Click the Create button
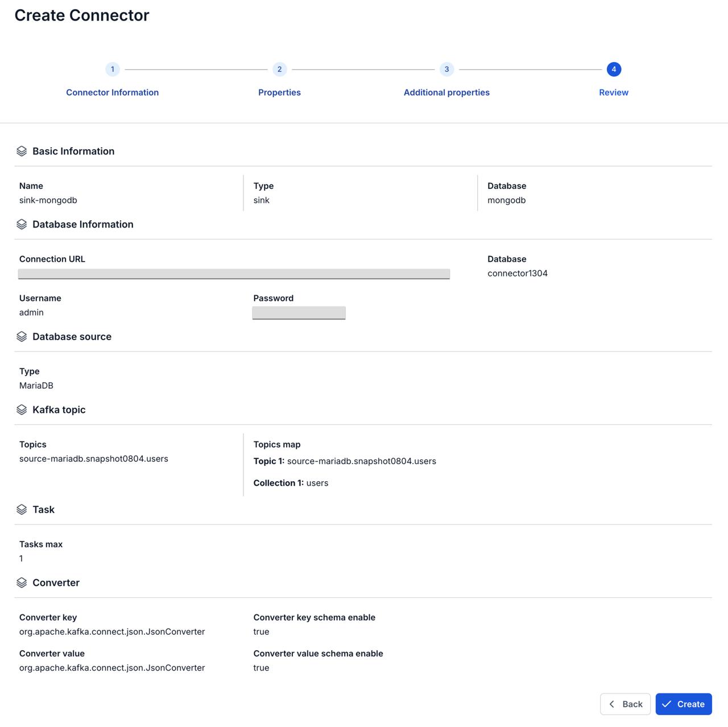 [684, 704]
